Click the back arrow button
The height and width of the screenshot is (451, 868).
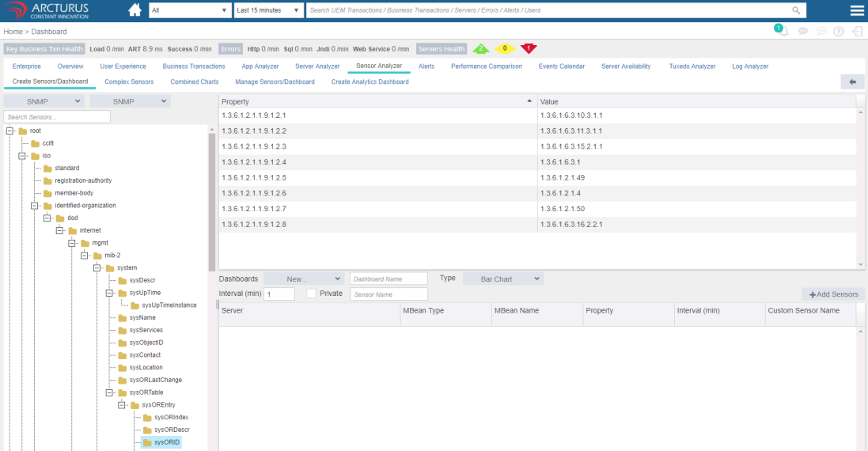tap(852, 82)
